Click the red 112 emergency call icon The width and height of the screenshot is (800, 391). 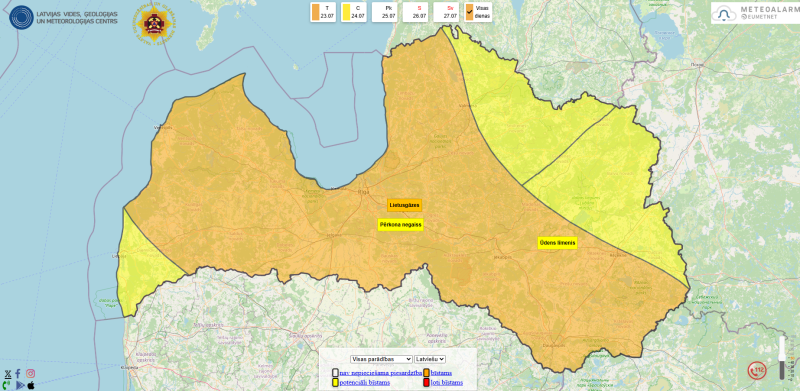pos(757,370)
